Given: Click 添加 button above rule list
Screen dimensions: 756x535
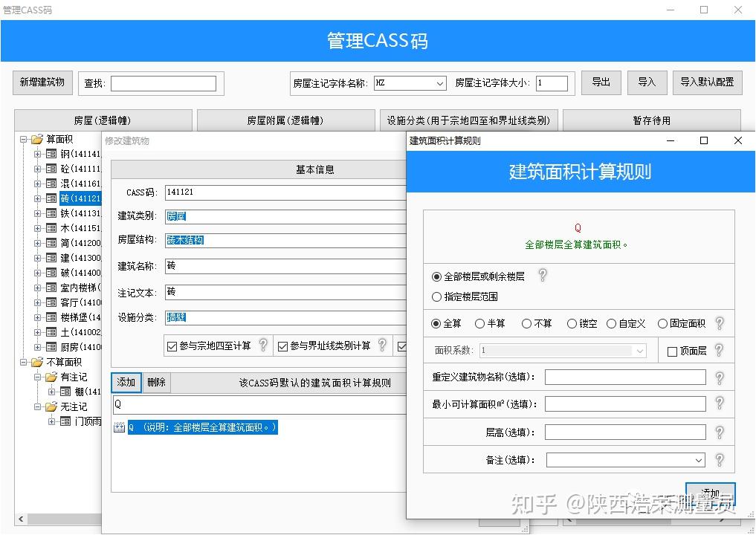Looking at the screenshot, I should (126, 382).
